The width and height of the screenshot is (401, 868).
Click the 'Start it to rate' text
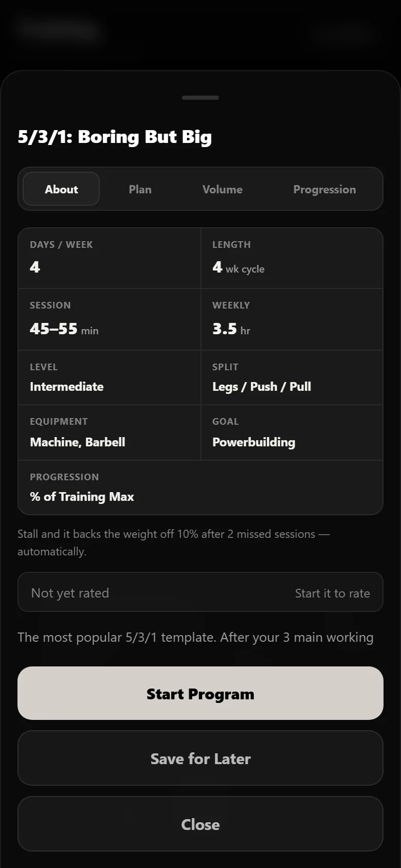332,593
